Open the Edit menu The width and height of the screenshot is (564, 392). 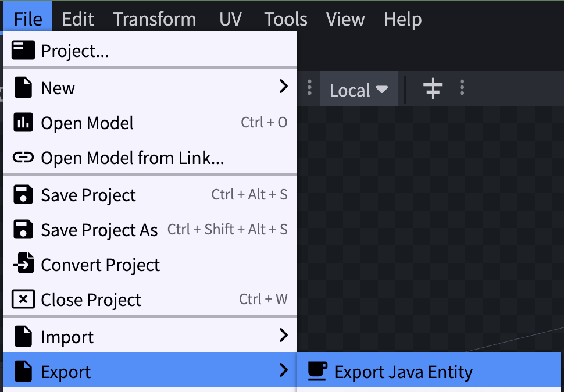[x=77, y=19]
